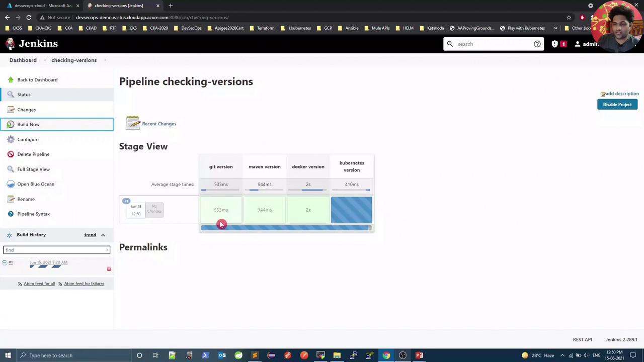Open PowerPoint from the taskbar
This screenshot has height=362, width=644.
(419, 355)
